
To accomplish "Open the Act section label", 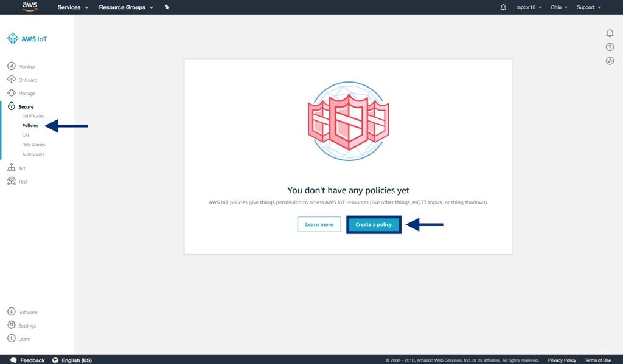I will pyautogui.click(x=22, y=168).
